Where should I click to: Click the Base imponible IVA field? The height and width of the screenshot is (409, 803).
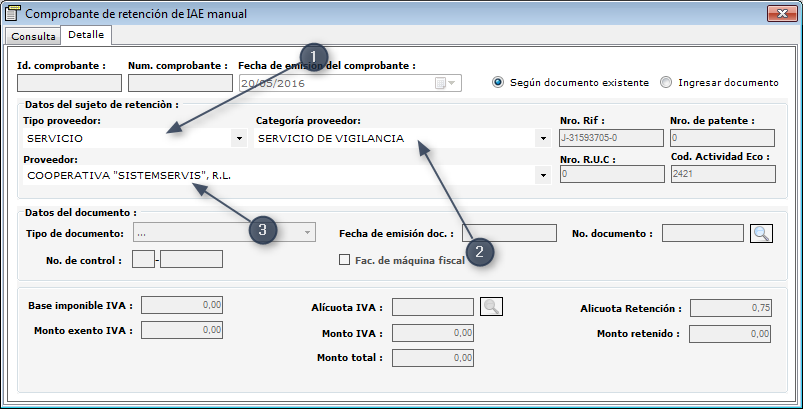click(182, 305)
